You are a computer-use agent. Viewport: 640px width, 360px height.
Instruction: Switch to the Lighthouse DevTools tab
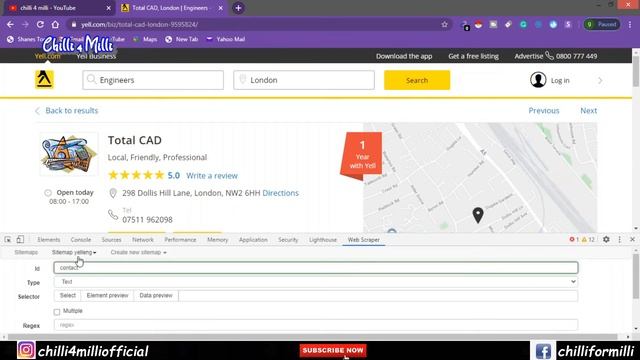click(323, 240)
